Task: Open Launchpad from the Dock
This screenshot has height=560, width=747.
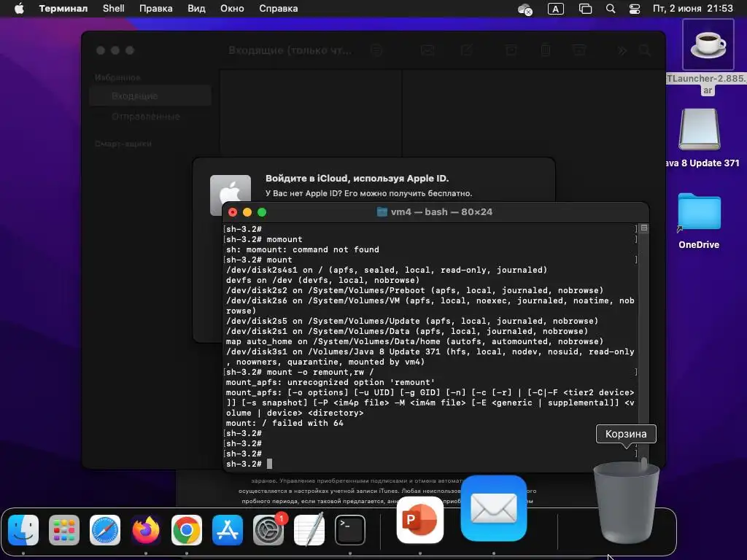Action: [x=64, y=530]
